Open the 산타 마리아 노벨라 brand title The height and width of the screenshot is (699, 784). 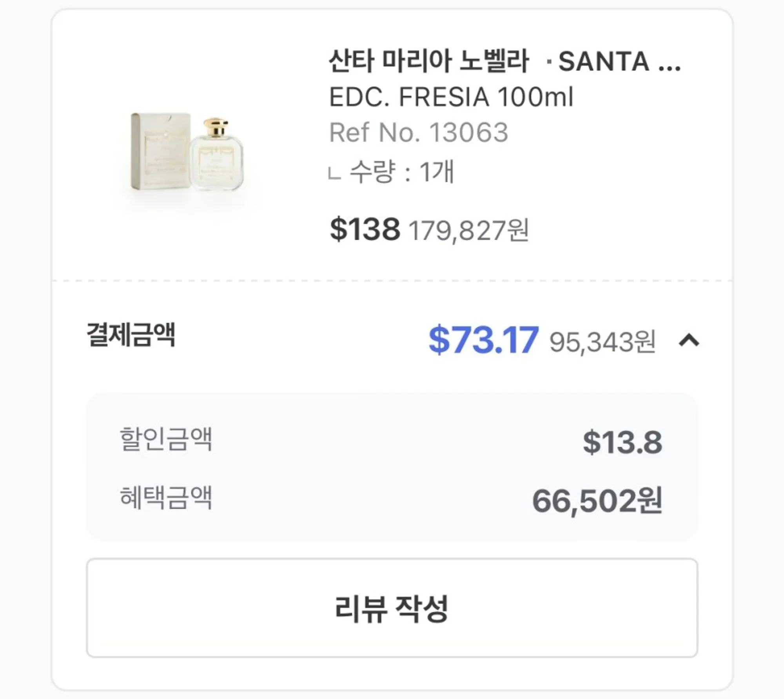(429, 61)
